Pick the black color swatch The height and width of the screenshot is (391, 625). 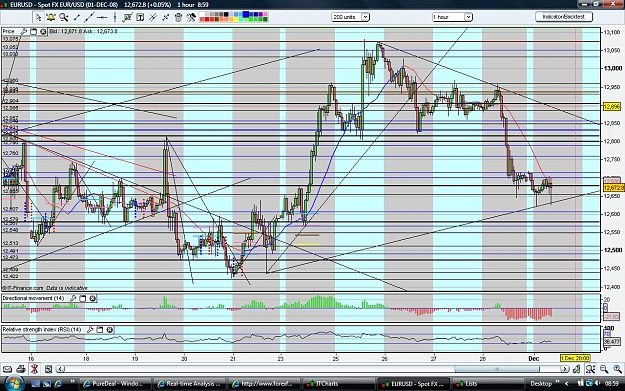(226, 14)
